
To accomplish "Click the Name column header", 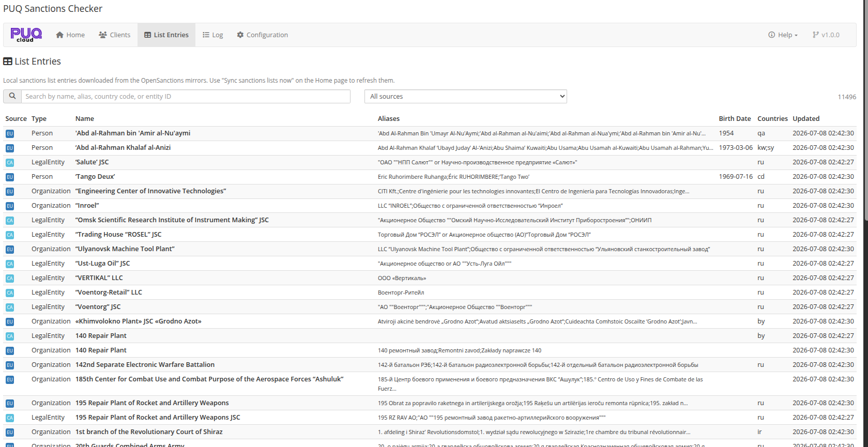I will pyautogui.click(x=85, y=118).
